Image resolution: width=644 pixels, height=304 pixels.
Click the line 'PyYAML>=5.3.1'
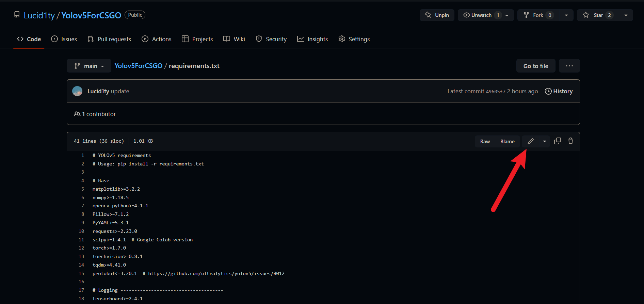pyautogui.click(x=111, y=223)
